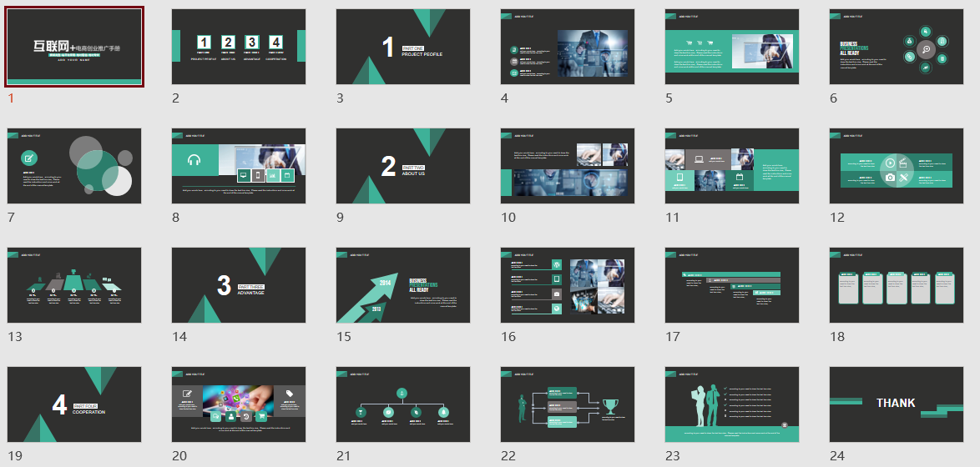Choose slide 7 with overlapping circles graphic
The width and height of the screenshot is (980, 467).
(x=74, y=166)
